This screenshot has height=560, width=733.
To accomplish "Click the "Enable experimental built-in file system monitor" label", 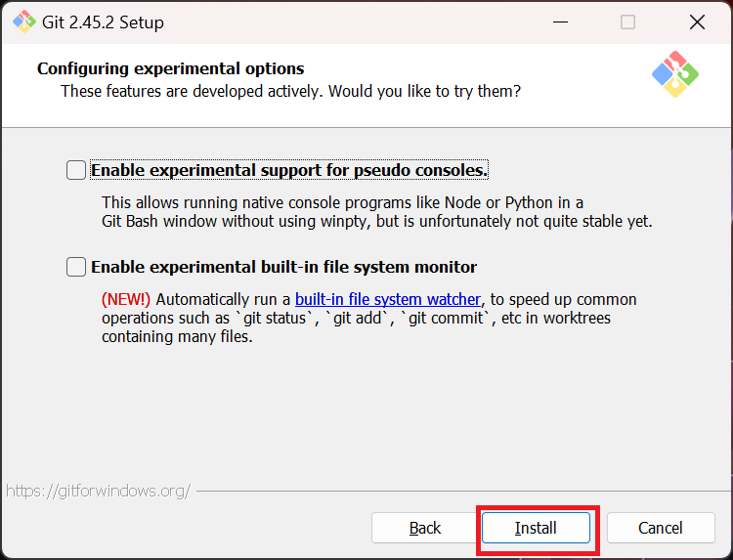I will (283, 267).
